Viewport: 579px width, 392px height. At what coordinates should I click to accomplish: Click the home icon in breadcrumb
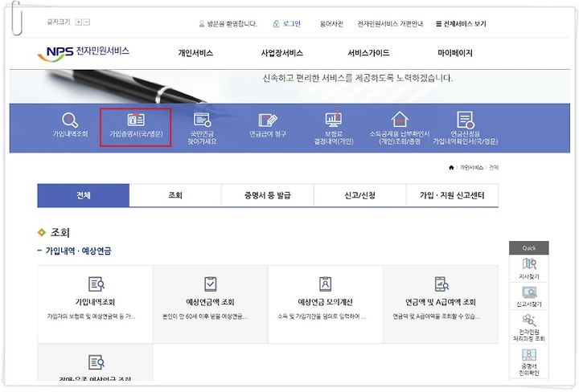pos(451,167)
